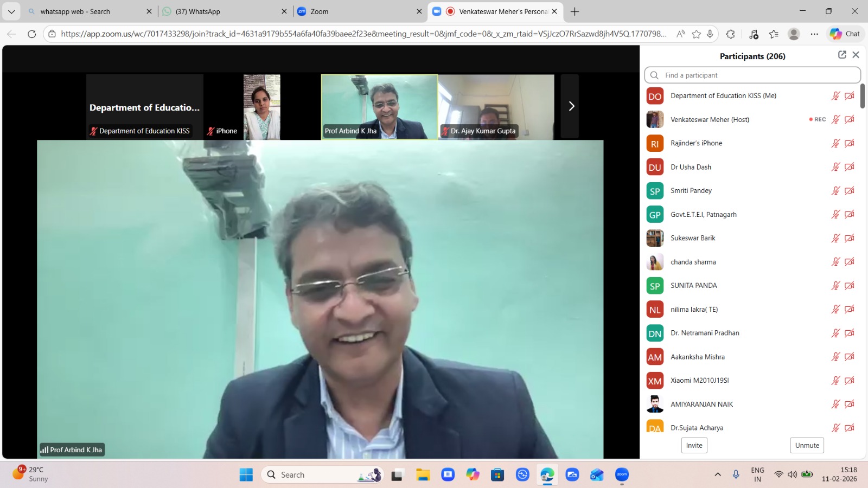Toggle mute icon for Sukeswar Barik
The height and width of the screenshot is (488, 868).
pos(835,238)
